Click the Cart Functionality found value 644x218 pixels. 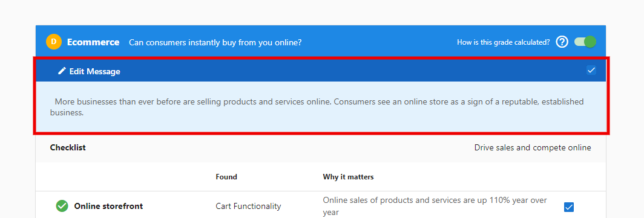pos(248,206)
